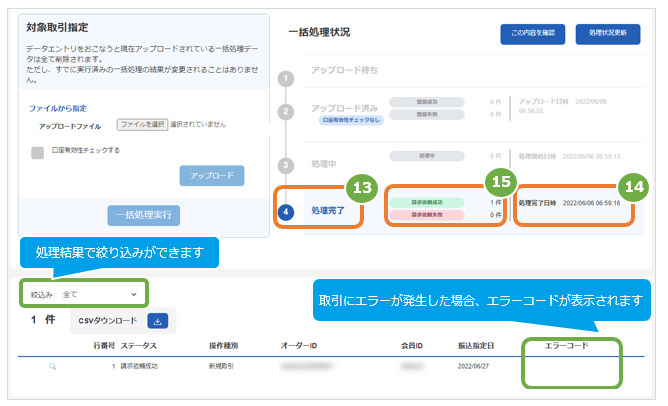The image size is (668, 406).
Task: Click the 一括処理実行 button
Action: (x=144, y=215)
